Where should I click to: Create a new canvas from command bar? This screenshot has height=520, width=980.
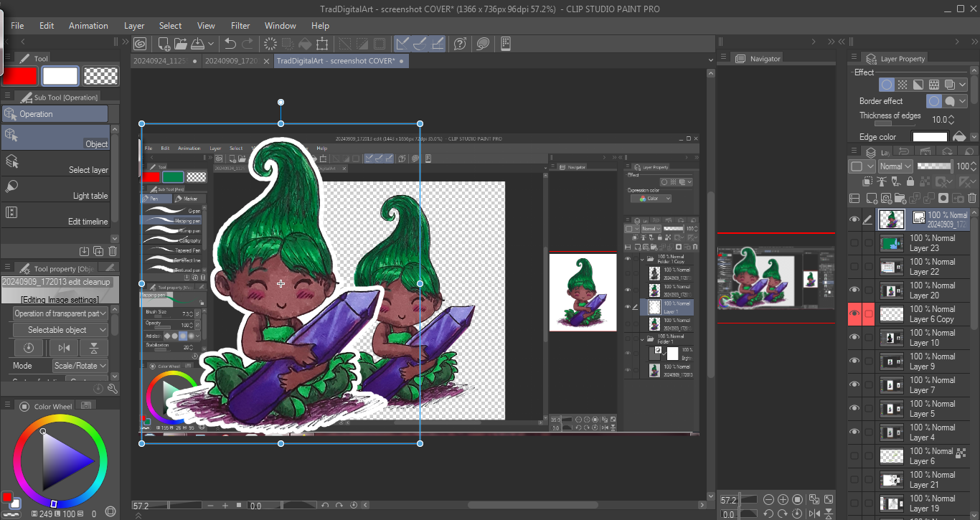point(164,44)
